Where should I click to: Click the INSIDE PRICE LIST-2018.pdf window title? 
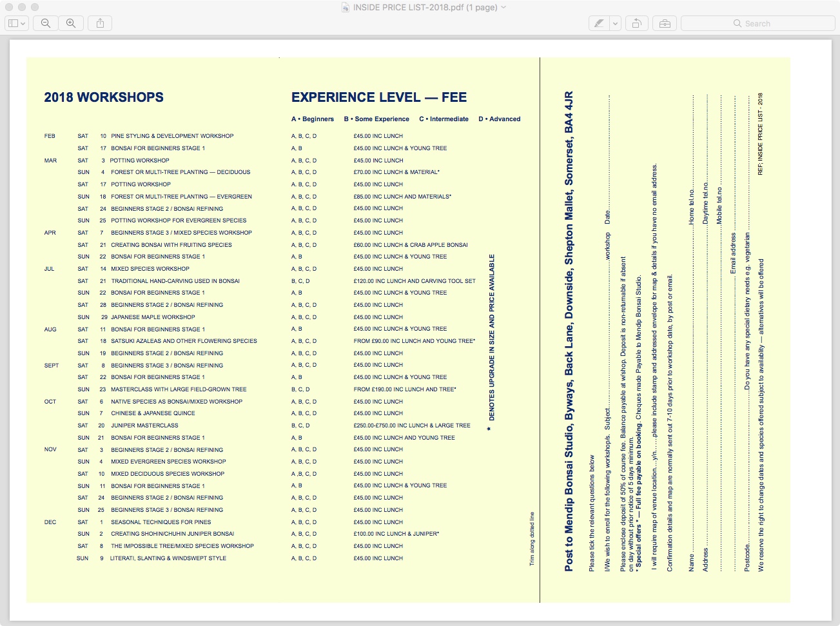424,7
